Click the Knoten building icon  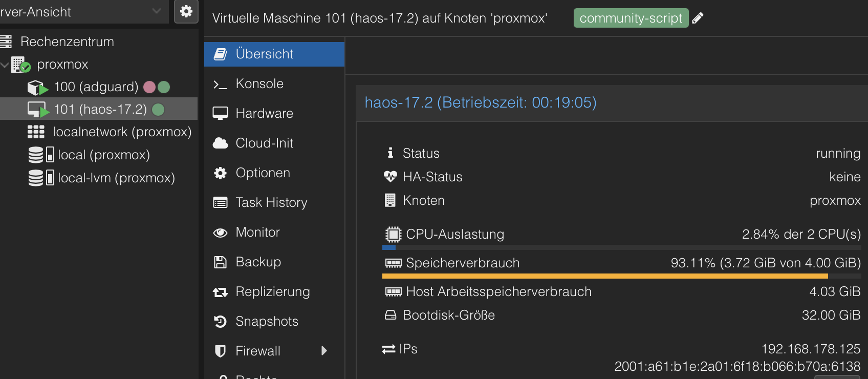[390, 200]
